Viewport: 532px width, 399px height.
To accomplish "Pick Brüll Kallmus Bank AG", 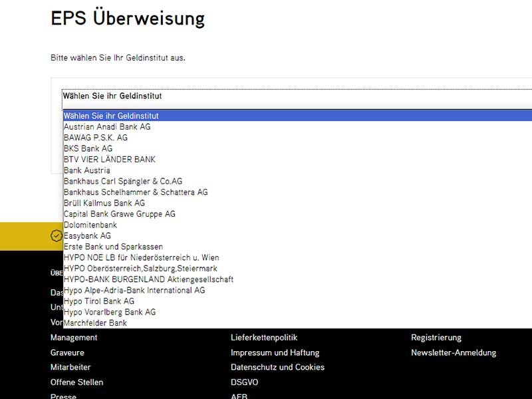I will pos(297,203).
